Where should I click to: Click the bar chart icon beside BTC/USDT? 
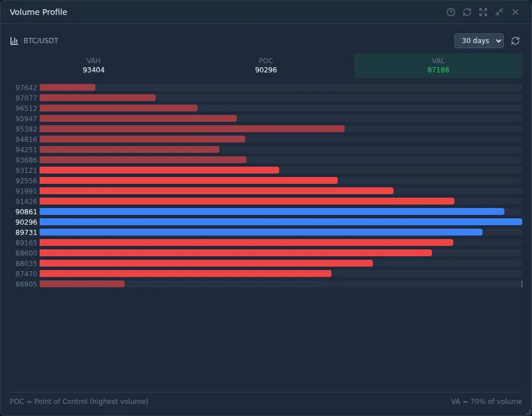pos(14,41)
